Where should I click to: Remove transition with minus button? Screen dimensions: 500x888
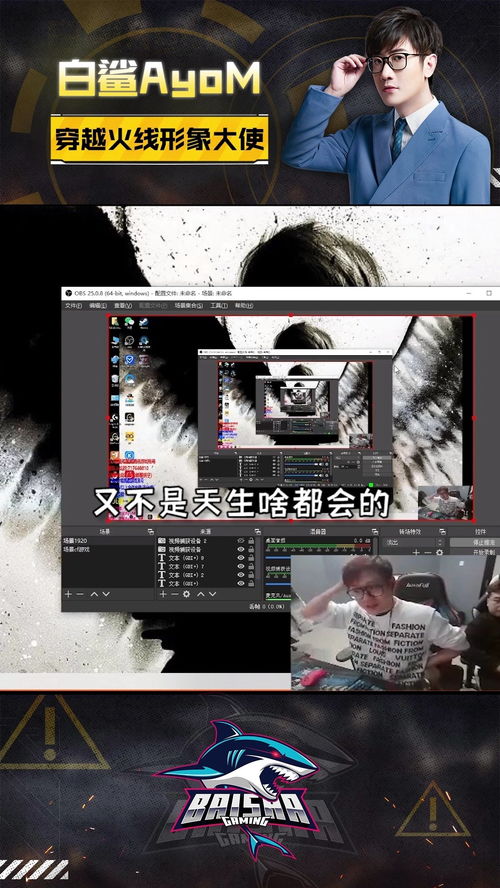coord(428,552)
